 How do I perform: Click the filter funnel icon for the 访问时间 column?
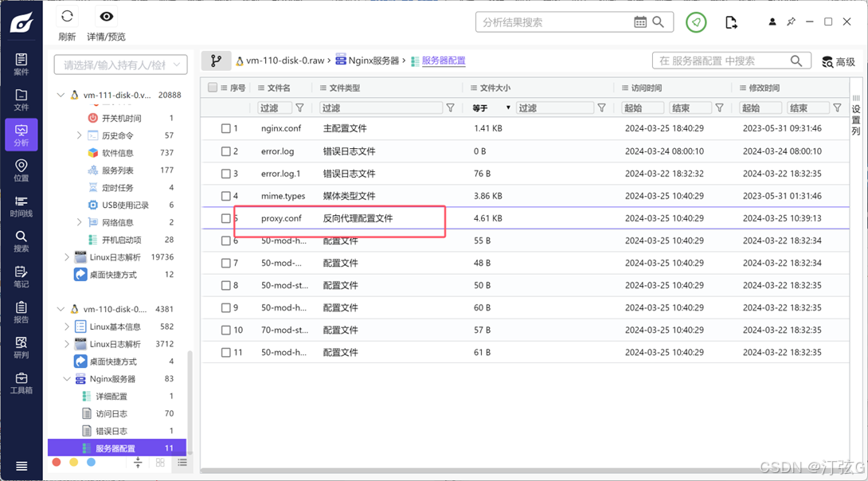pyautogui.click(x=720, y=108)
